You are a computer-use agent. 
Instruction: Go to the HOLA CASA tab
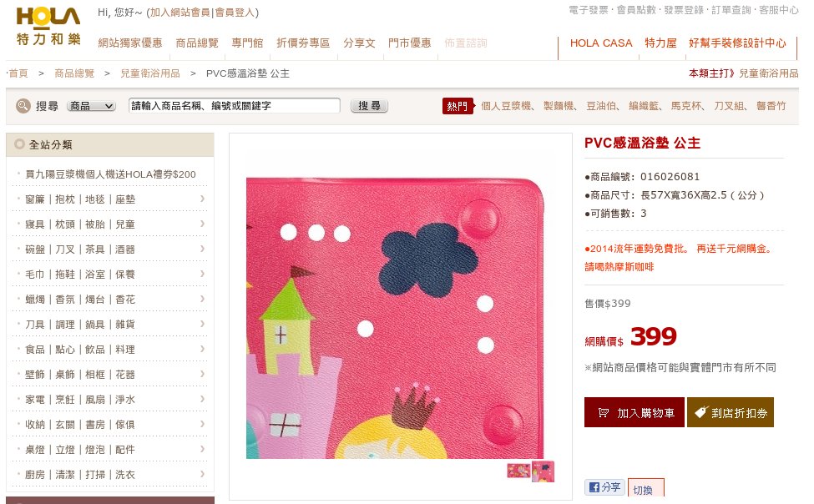point(601,43)
